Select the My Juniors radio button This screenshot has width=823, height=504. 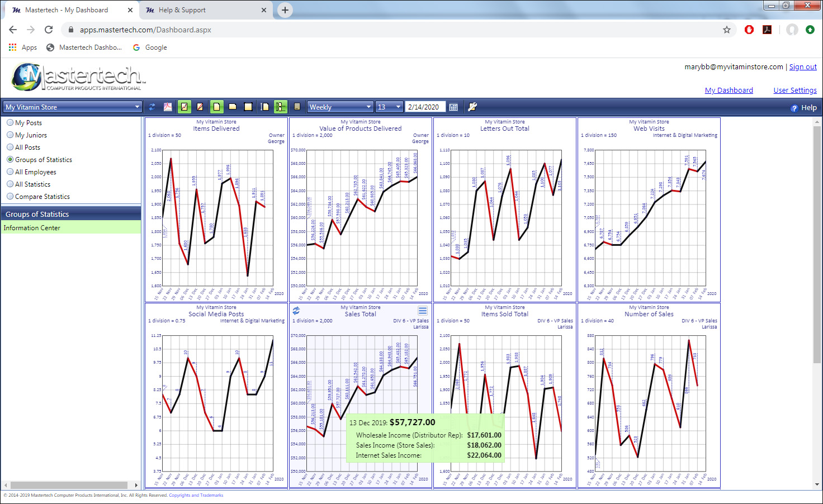(10, 135)
